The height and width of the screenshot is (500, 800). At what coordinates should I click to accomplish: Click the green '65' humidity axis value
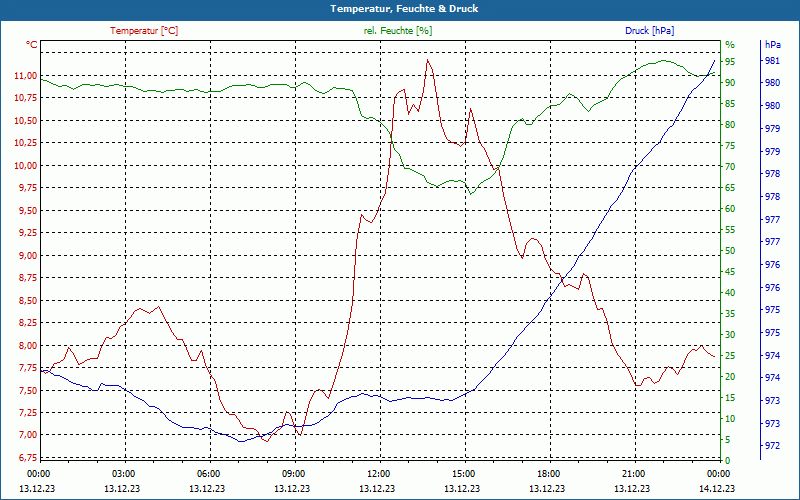730,188
